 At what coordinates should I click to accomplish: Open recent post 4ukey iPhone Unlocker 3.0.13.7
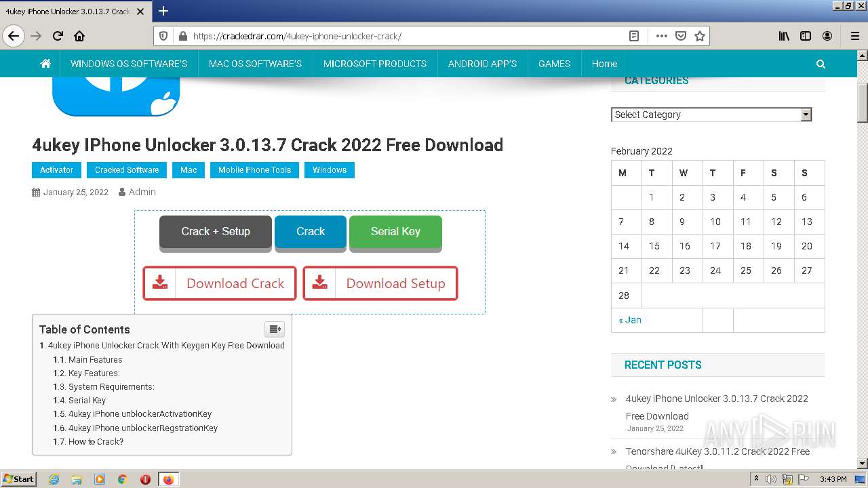[x=717, y=407]
